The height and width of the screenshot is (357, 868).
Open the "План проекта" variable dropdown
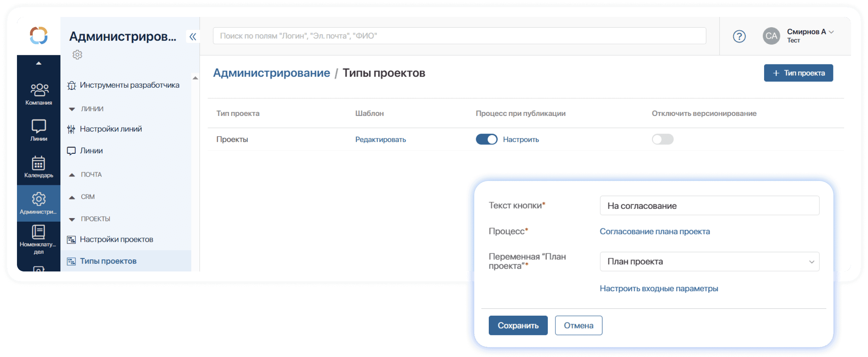709,262
